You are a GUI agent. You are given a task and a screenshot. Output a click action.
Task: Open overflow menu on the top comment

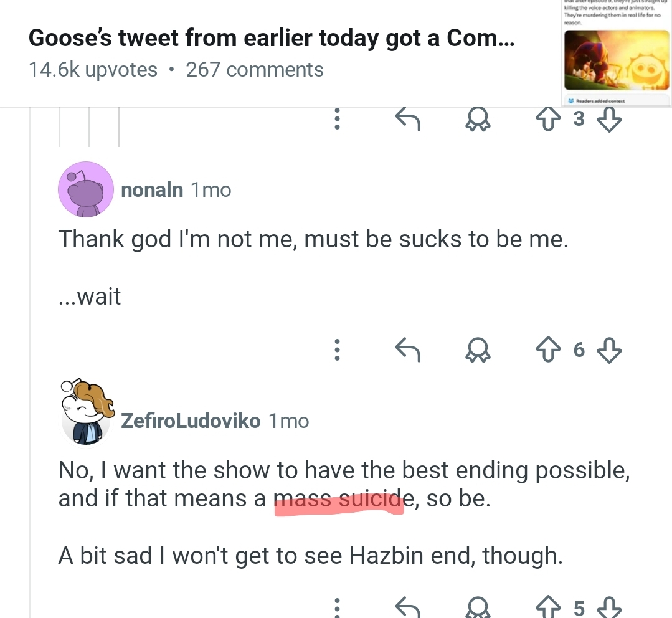337,119
